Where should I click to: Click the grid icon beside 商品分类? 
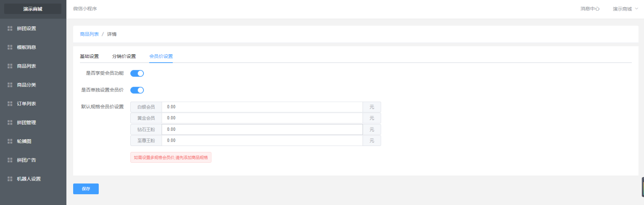tap(10, 85)
